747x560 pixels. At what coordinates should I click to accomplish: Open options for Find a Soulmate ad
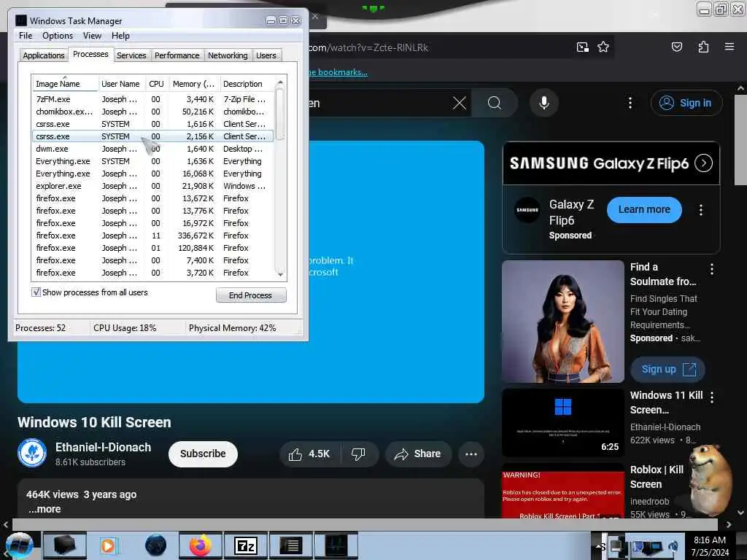tap(712, 269)
